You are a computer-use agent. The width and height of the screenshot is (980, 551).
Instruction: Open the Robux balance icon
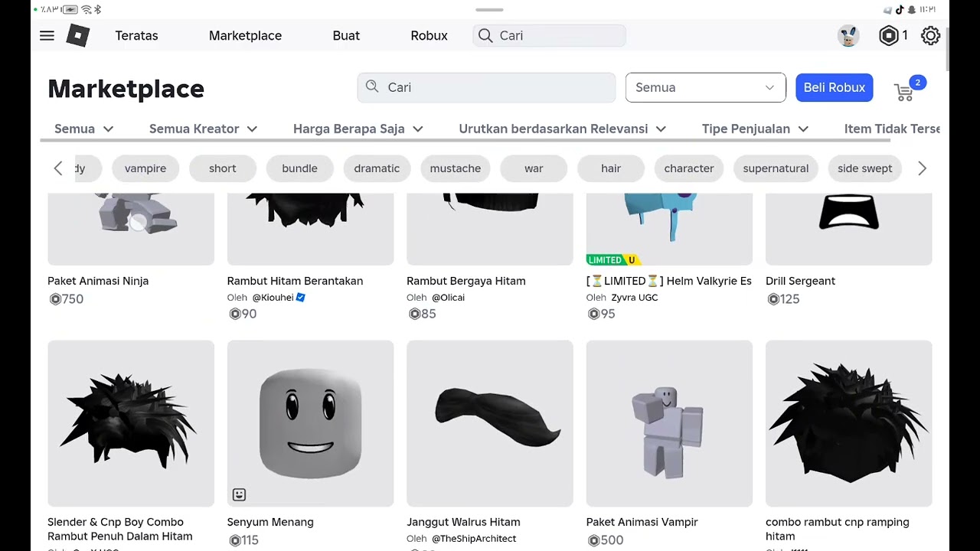pos(888,35)
